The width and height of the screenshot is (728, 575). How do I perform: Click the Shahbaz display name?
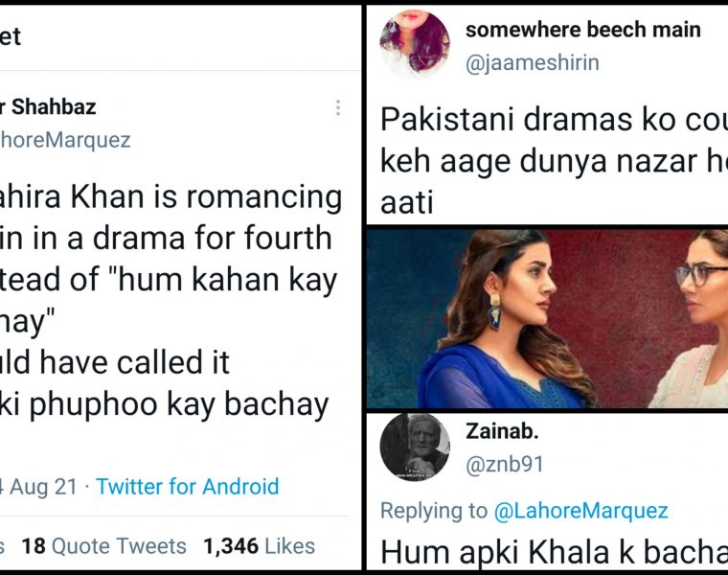(x=48, y=106)
